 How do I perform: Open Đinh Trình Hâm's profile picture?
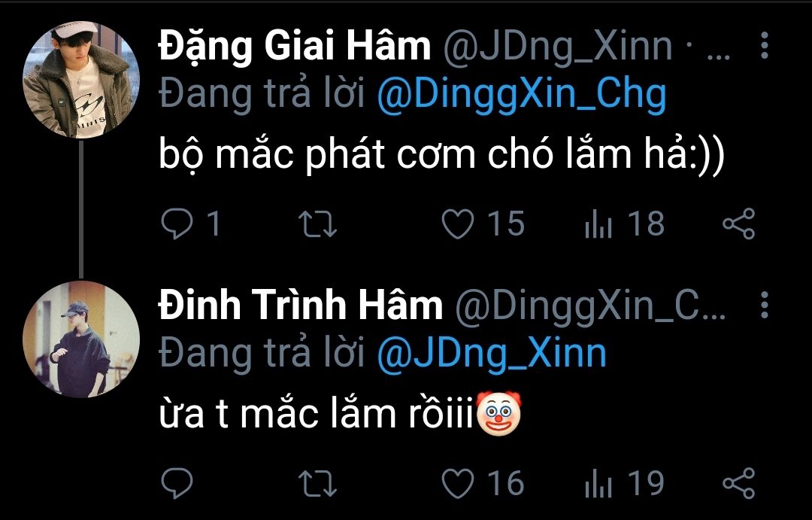(x=82, y=339)
